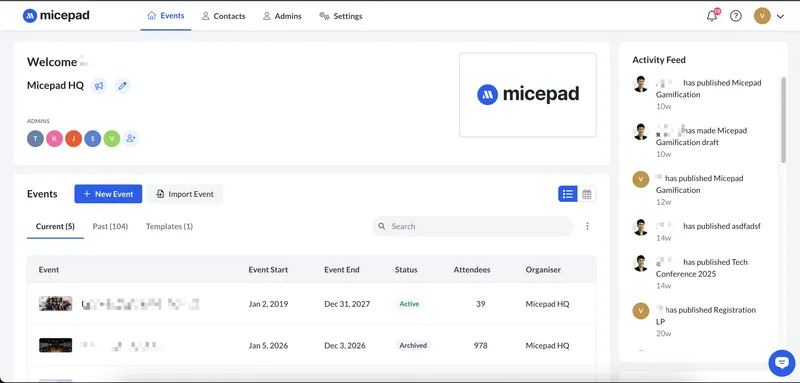The image size is (800, 383).
Task: Open the Admins nav tab
Action: pos(282,16)
